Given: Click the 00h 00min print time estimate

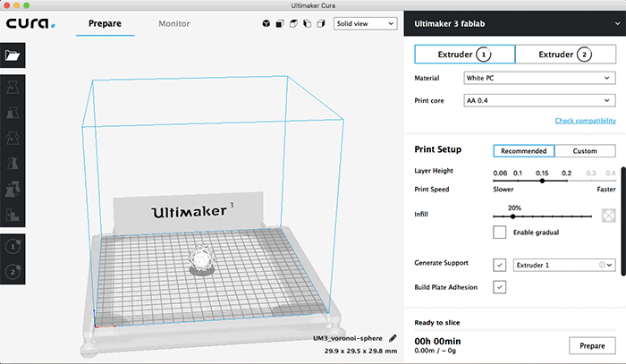Looking at the screenshot, I should (437, 342).
